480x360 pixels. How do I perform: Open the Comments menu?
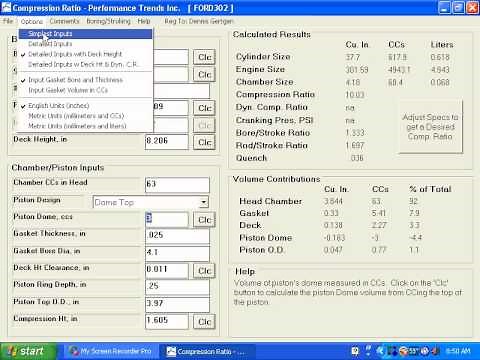pos(64,21)
